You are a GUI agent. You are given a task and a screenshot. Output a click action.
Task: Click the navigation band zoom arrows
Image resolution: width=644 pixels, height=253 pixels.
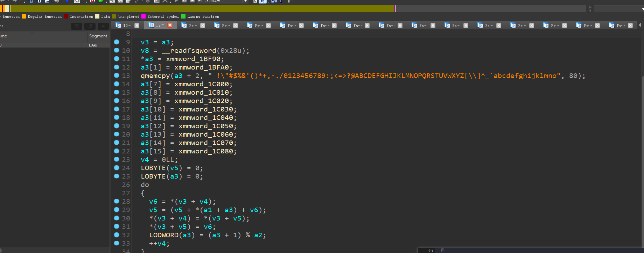(x=590, y=9)
